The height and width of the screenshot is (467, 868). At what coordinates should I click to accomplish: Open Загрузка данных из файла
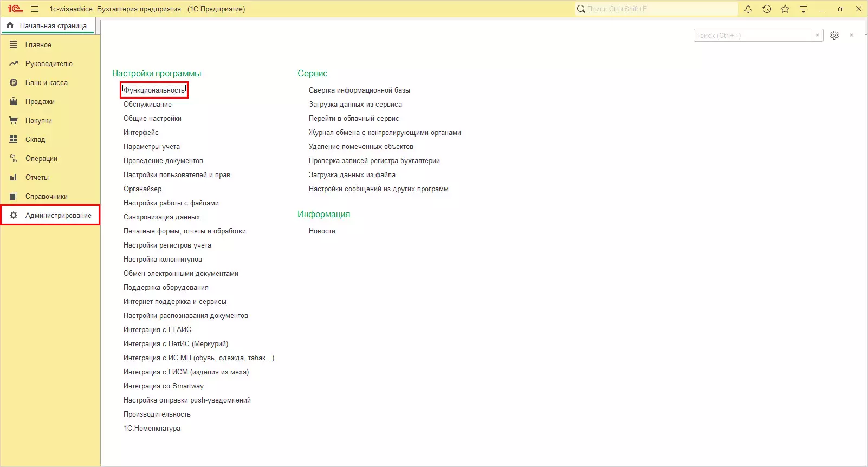tap(352, 174)
